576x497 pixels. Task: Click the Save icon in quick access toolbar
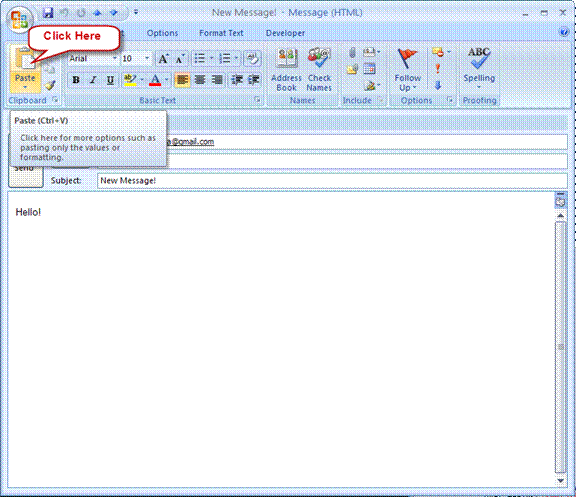pyautogui.click(x=48, y=13)
